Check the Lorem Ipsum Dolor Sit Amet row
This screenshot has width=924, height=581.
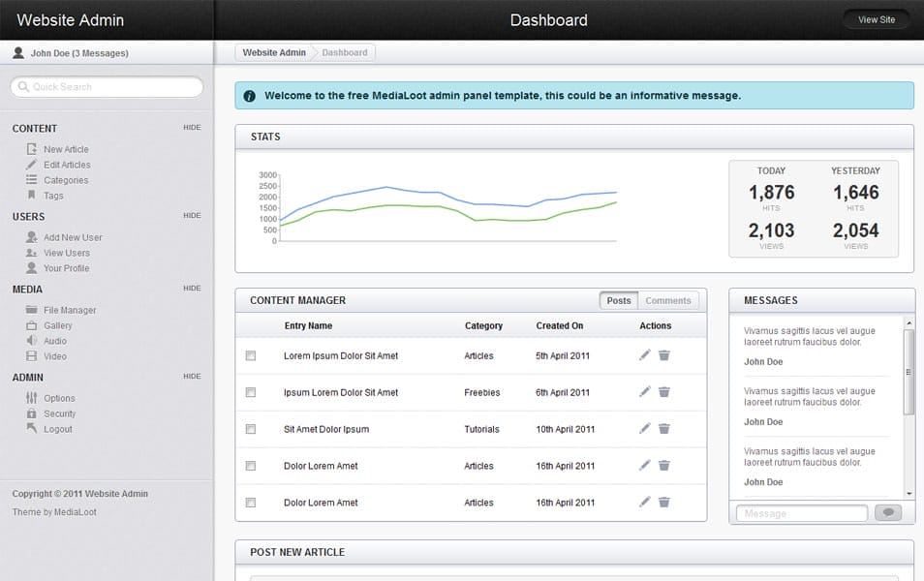click(251, 355)
